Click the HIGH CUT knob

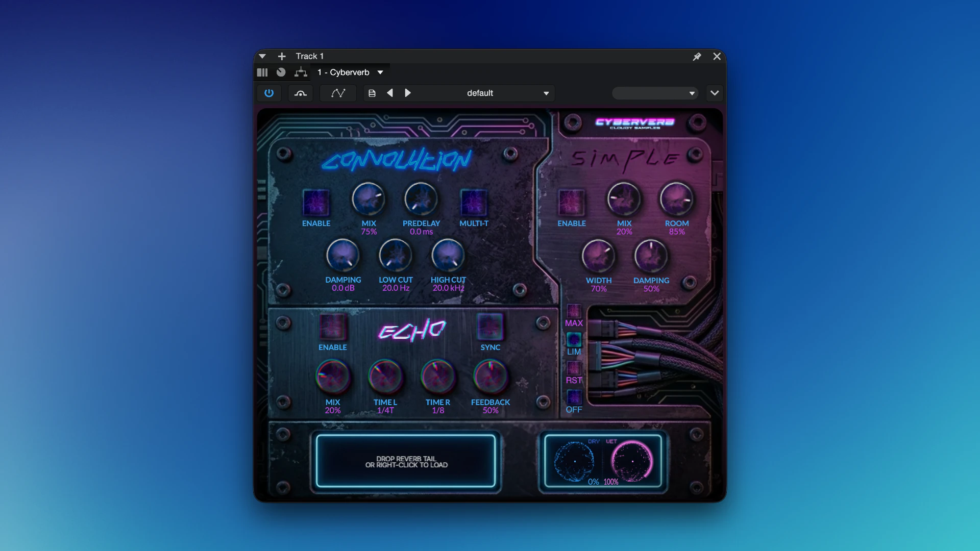click(x=448, y=256)
